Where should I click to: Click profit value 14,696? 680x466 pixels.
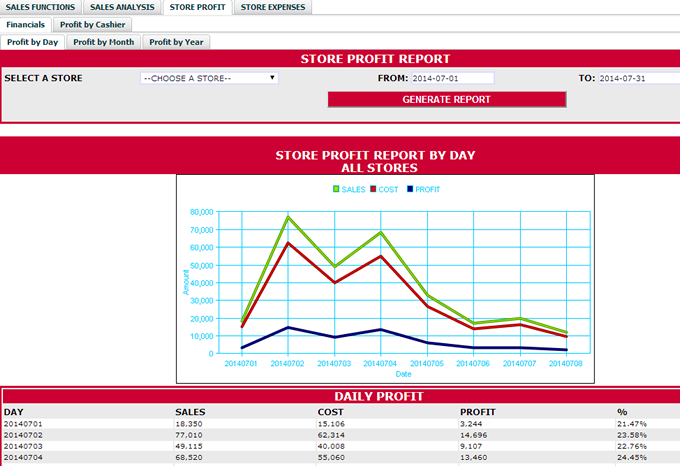pyautogui.click(x=474, y=435)
